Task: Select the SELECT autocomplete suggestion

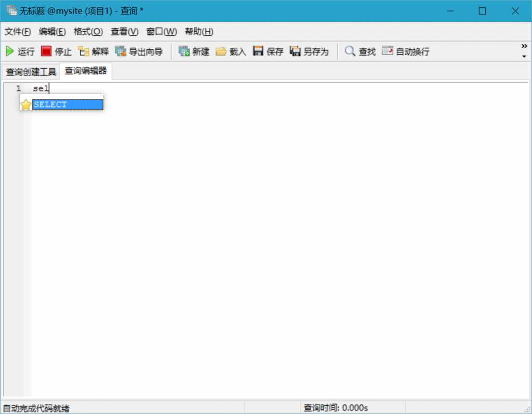Action: click(67, 105)
